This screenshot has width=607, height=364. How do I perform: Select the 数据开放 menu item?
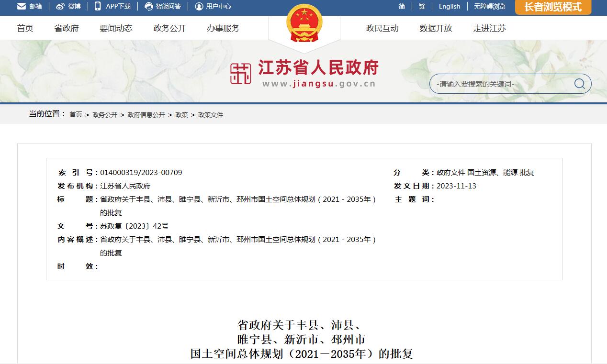(x=436, y=28)
